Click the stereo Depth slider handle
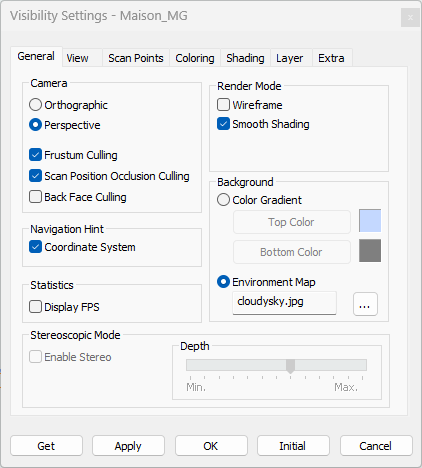 tap(290, 366)
